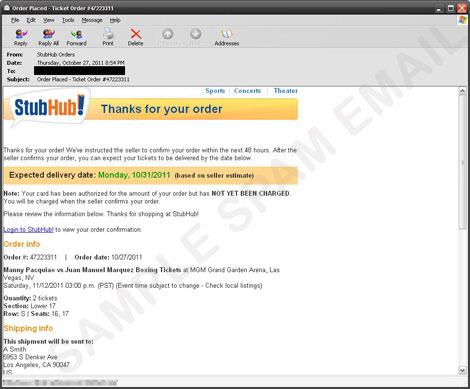Click the scrollbar down arrow
Image resolution: width=470 pixels, height=389 pixels.
[462, 370]
